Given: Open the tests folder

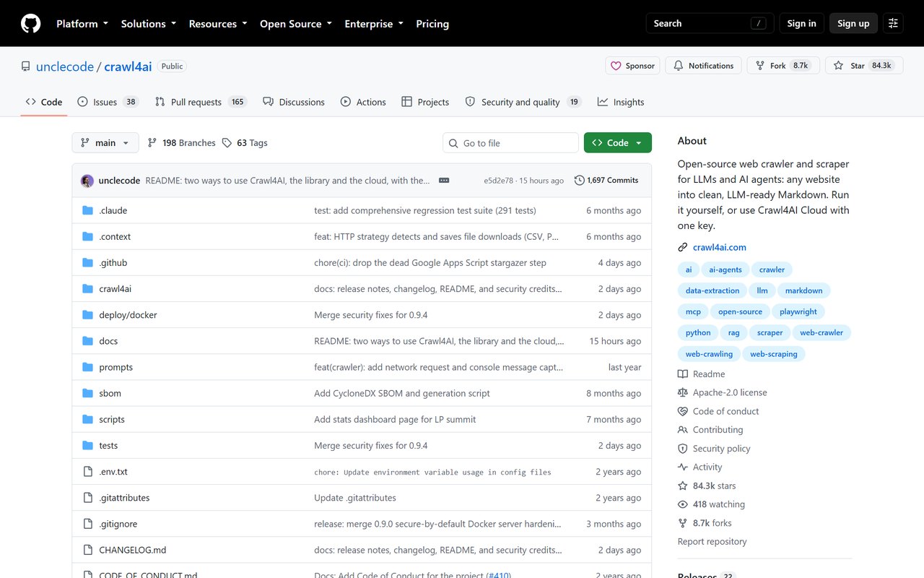Looking at the screenshot, I should pos(108,446).
